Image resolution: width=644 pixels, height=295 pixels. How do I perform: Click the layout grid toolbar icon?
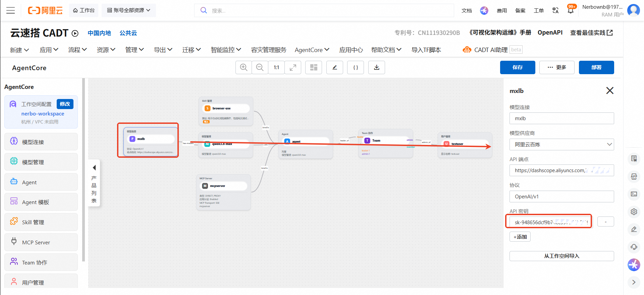(x=314, y=67)
